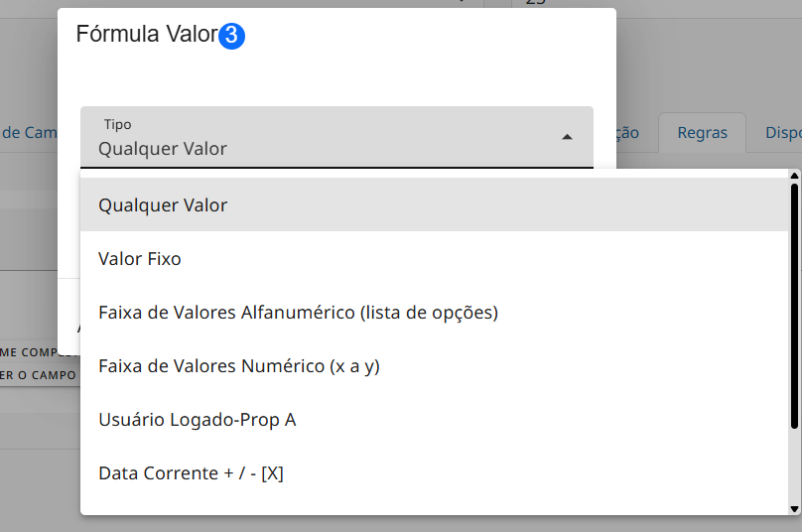Click the blue number 3 badge
This screenshot has height=532, width=802.
pyautogui.click(x=231, y=36)
